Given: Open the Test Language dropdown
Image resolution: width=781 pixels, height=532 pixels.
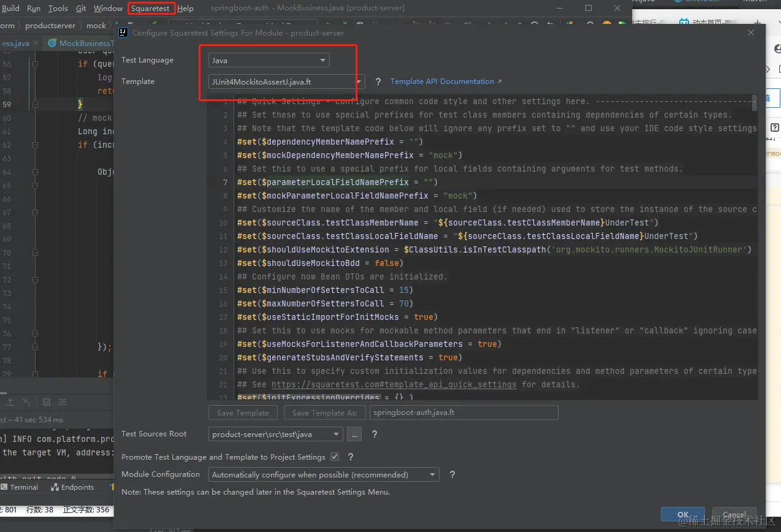Looking at the screenshot, I should pos(269,60).
